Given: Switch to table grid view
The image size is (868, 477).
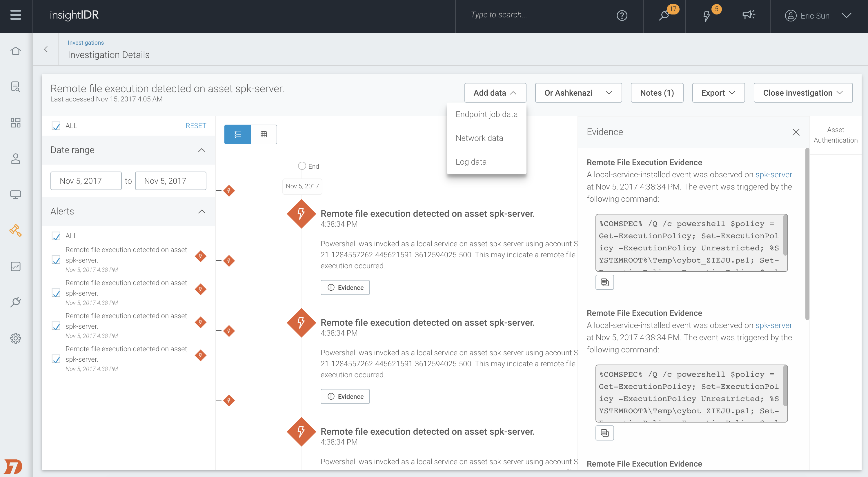Looking at the screenshot, I should coord(264,134).
